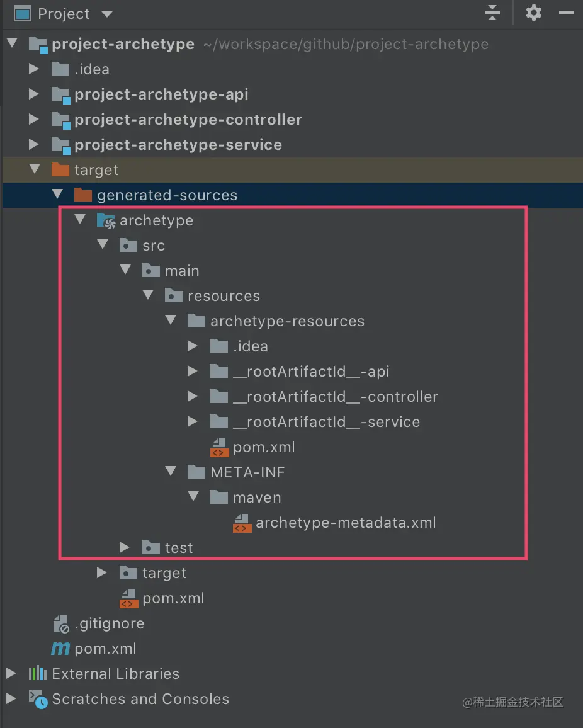Click the collapse all icon in toolbar
Image resolution: width=583 pixels, height=728 pixels.
[492, 13]
